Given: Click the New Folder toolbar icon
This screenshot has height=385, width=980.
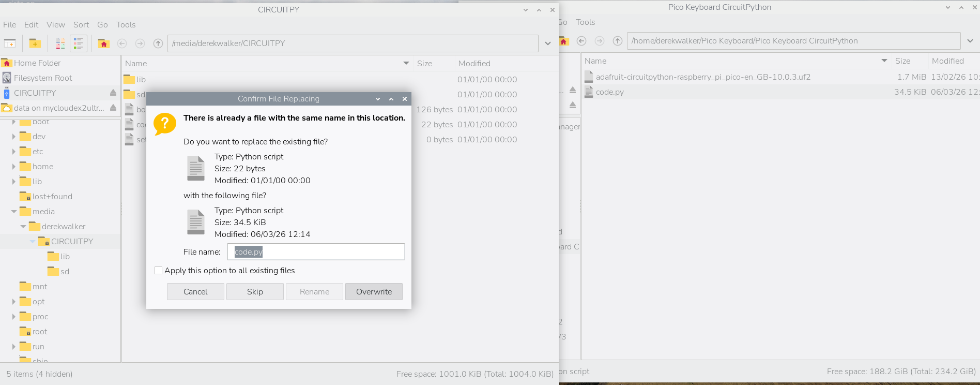Looking at the screenshot, I should click(35, 43).
